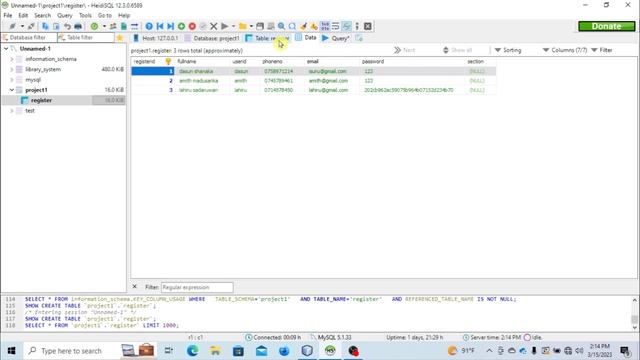640x360 pixels.
Task: Click the Windows Start button
Action: [x=11, y=351]
